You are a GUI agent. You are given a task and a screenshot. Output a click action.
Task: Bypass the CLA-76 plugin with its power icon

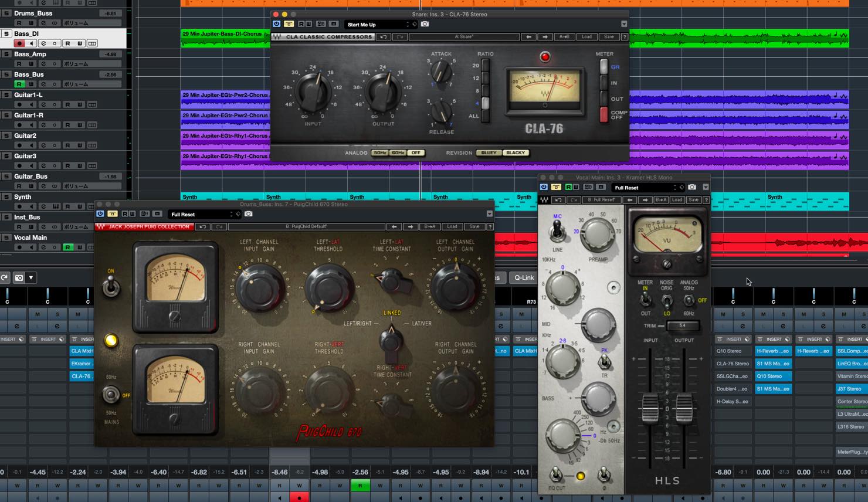click(277, 24)
